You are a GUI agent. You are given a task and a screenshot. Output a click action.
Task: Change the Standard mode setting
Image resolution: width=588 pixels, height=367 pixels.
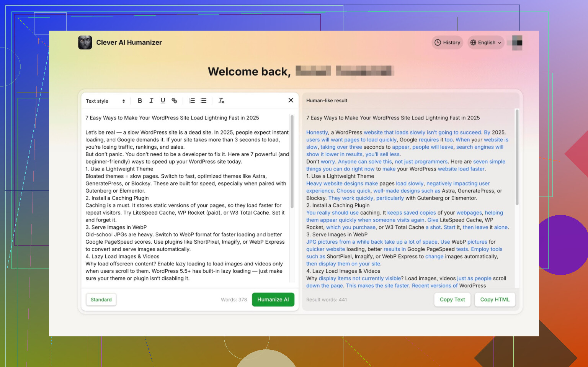click(x=101, y=300)
